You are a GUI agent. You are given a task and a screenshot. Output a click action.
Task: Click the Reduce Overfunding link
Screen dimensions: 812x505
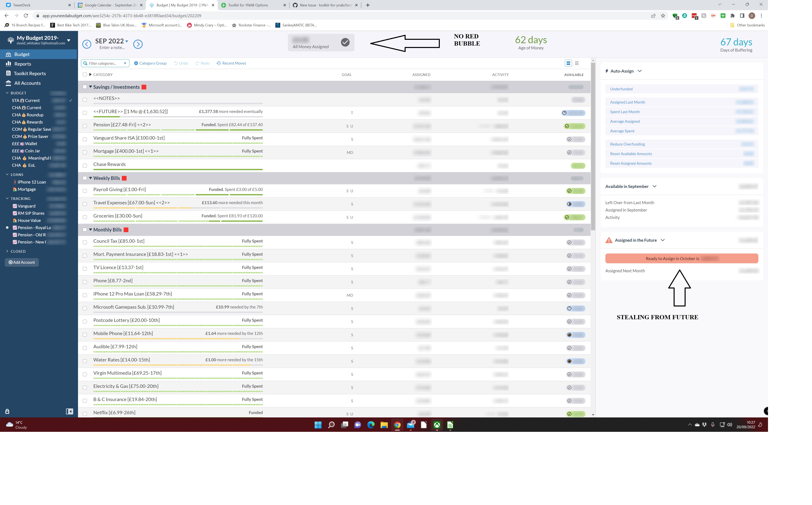627,144
